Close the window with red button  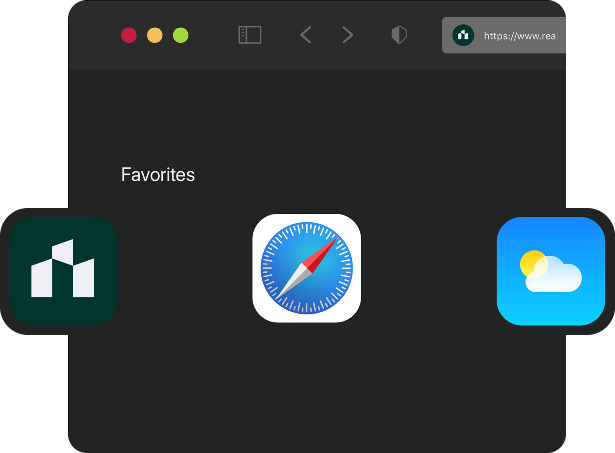[x=129, y=35]
